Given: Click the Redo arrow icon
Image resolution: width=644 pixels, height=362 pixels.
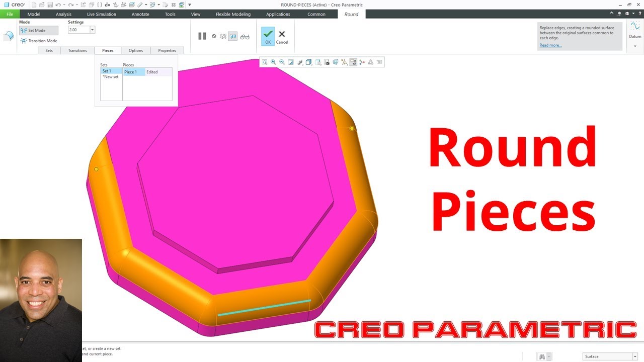Looking at the screenshot, I should tap(71, 5).
